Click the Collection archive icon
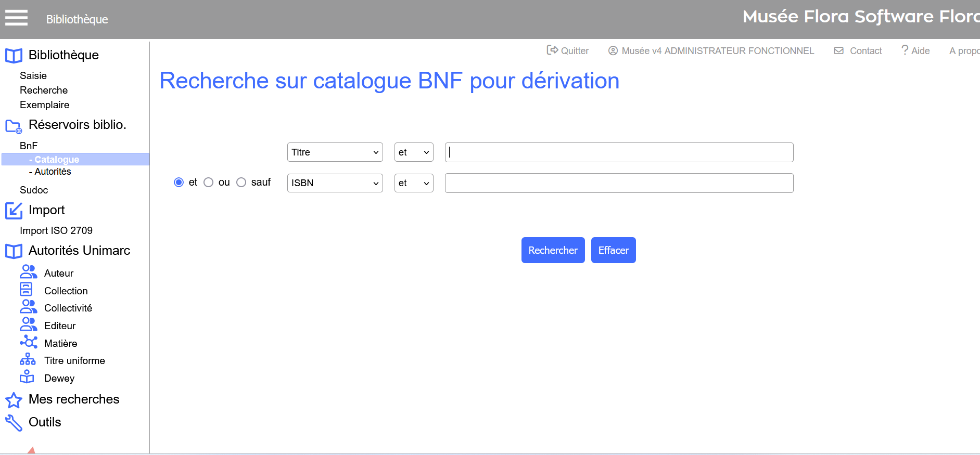 tap(26, 289)
